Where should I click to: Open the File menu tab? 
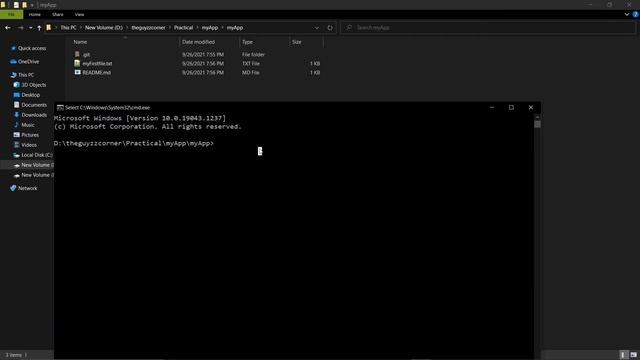(x=11, y=14)
